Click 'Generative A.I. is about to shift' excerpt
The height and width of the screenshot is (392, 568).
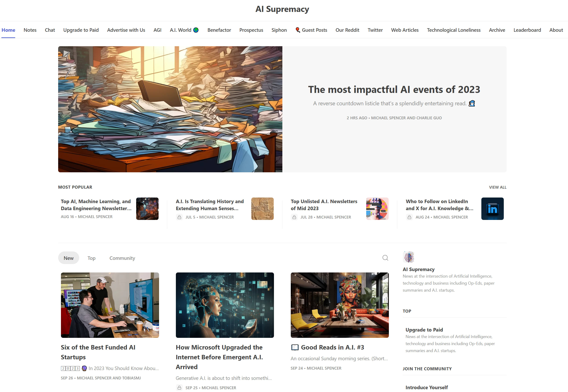(x=224, y=378)
